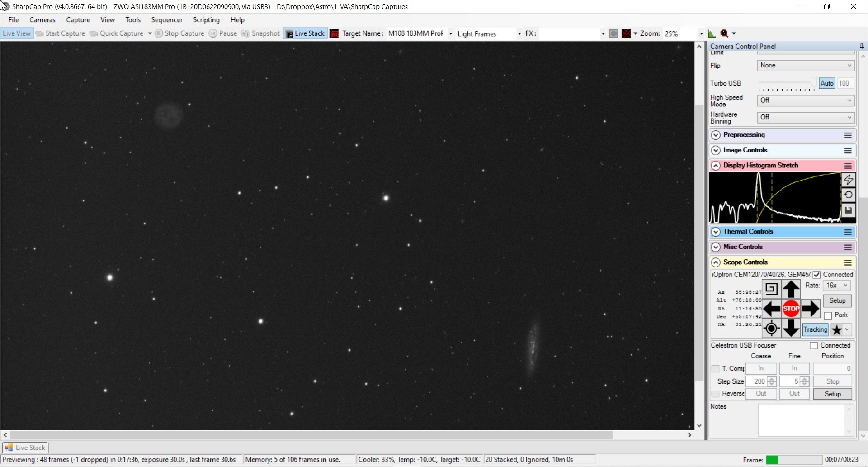This screenshot has width=868, height=467.
Task: Click the Tracking button
Action: [x=815, y=329]
